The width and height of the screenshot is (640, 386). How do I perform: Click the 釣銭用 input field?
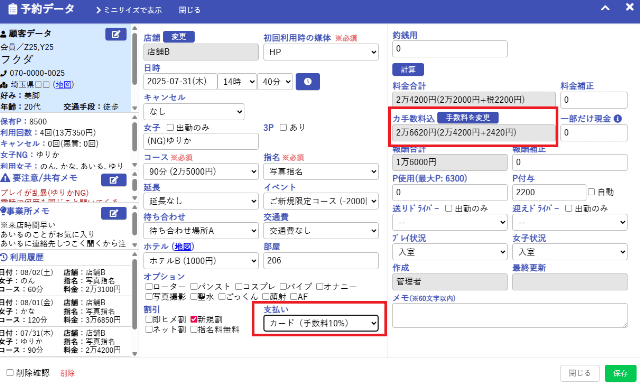tap(450, 49)
